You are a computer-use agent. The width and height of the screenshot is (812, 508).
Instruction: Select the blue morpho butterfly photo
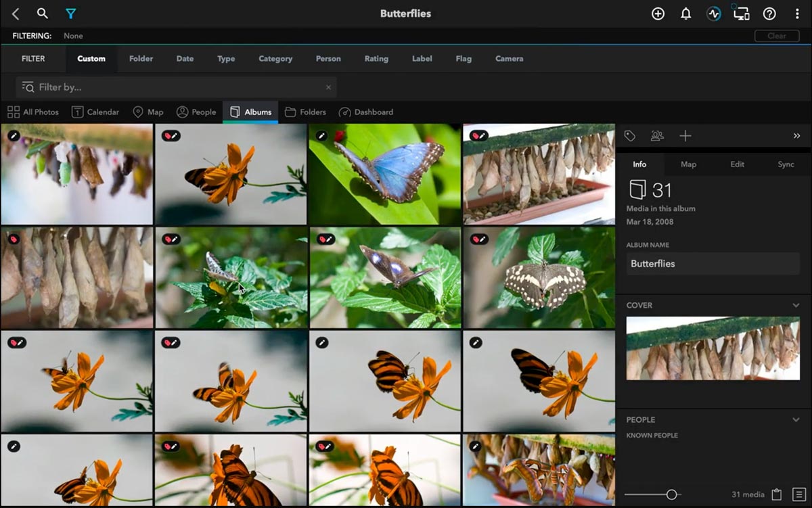tap(385, 174)
